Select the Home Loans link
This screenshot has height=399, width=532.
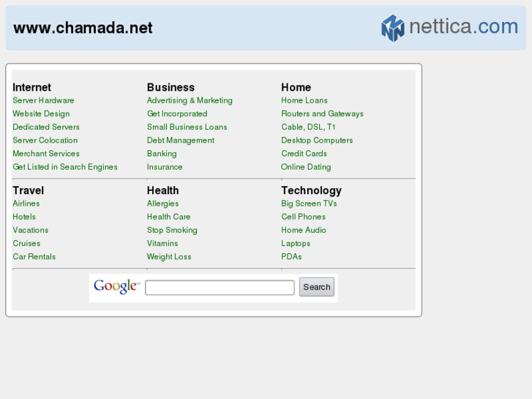304,100
